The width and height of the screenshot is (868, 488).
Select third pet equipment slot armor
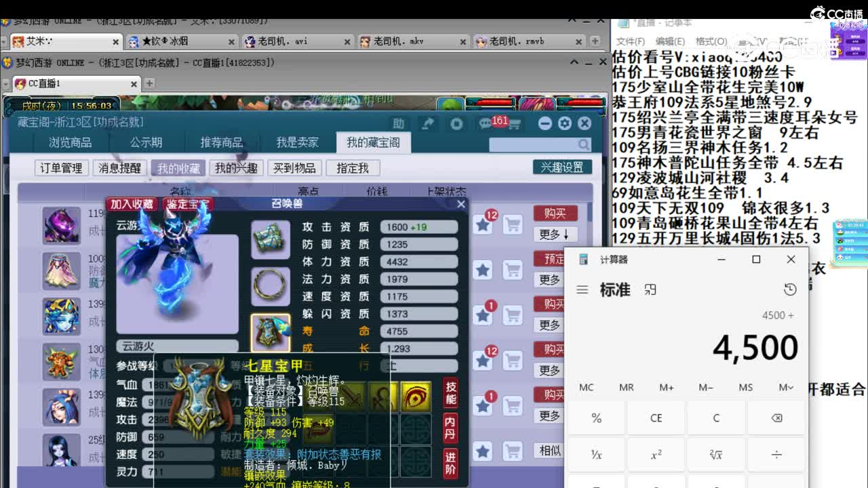tap(271, 332)
